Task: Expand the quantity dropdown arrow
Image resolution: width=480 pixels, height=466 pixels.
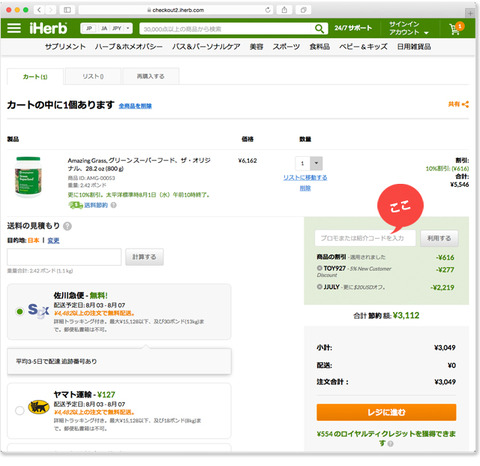Action: 316,164
